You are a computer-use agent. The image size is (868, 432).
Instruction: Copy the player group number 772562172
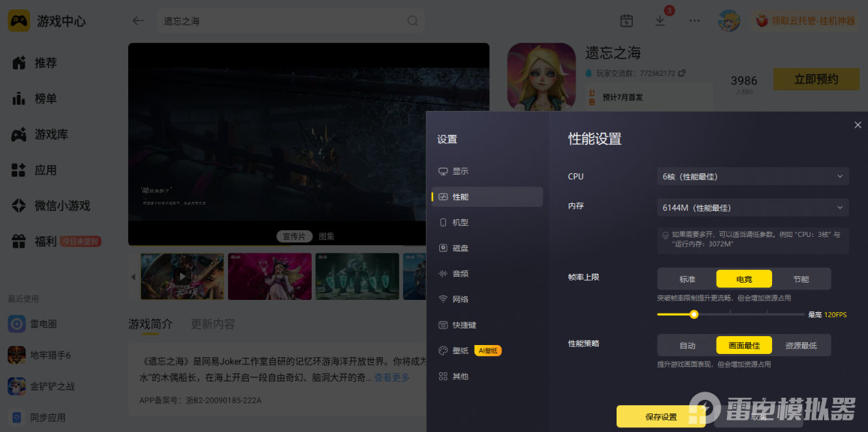coord(682,73)
